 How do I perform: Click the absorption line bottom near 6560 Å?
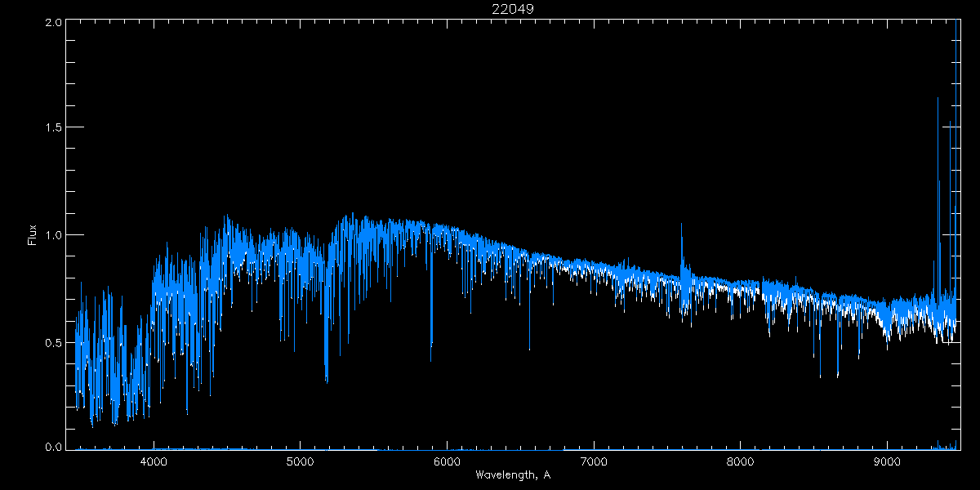click(x=529, y=348)
